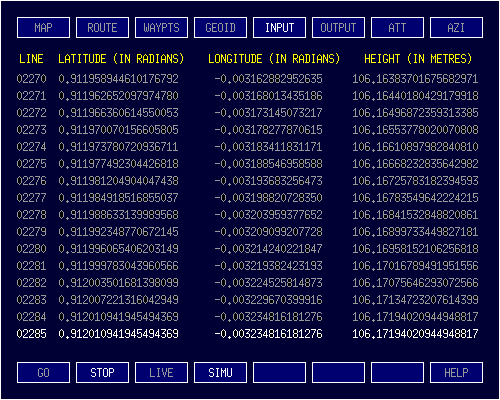Select line number 02283
Image resolution: width=500 pixels, height=400 pixels.
(31, 300)
